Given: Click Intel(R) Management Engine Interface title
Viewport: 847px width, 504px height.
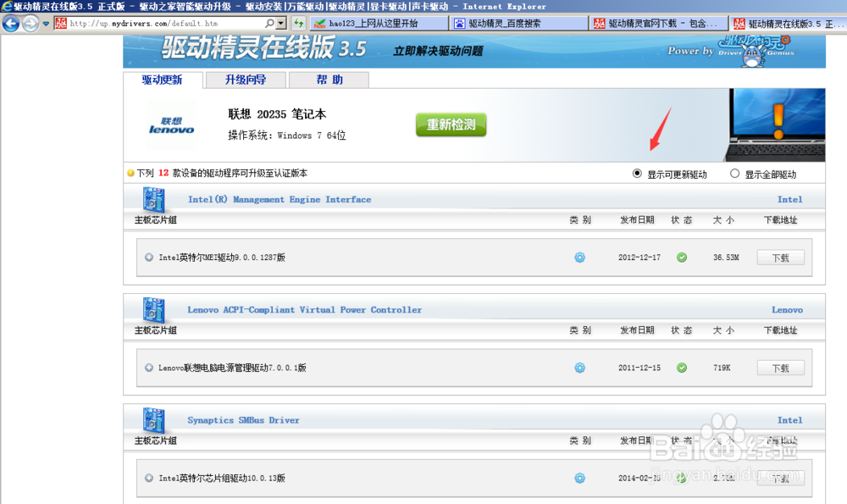Looking at the screenshot, I should (280, 199).
